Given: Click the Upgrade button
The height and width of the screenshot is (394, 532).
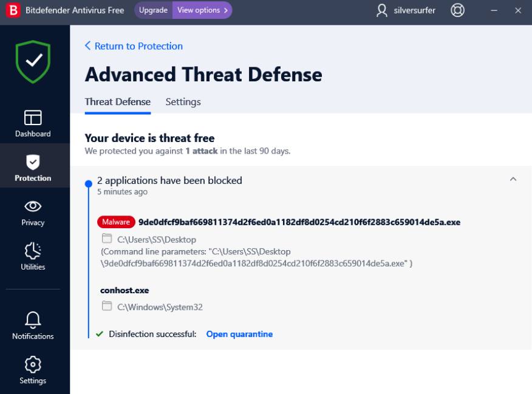Looking at the screenshot, I should click(154, 10).
